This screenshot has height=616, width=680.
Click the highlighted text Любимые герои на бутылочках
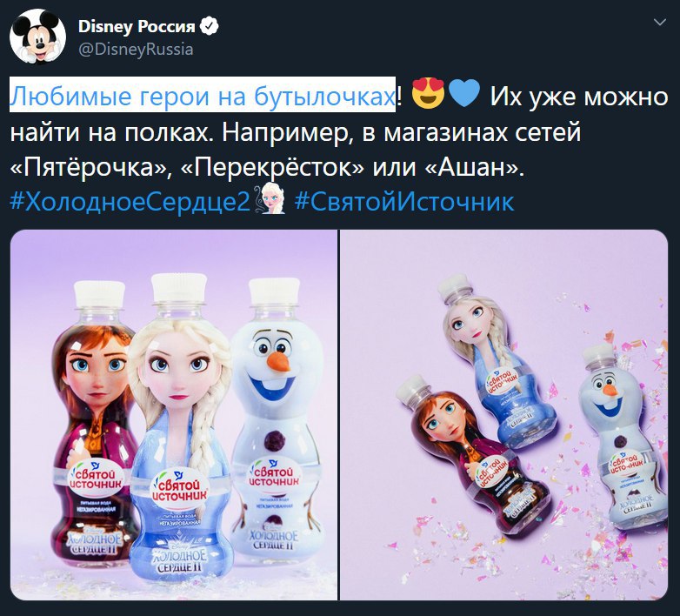pyautogui.click(x=203, y=95)
